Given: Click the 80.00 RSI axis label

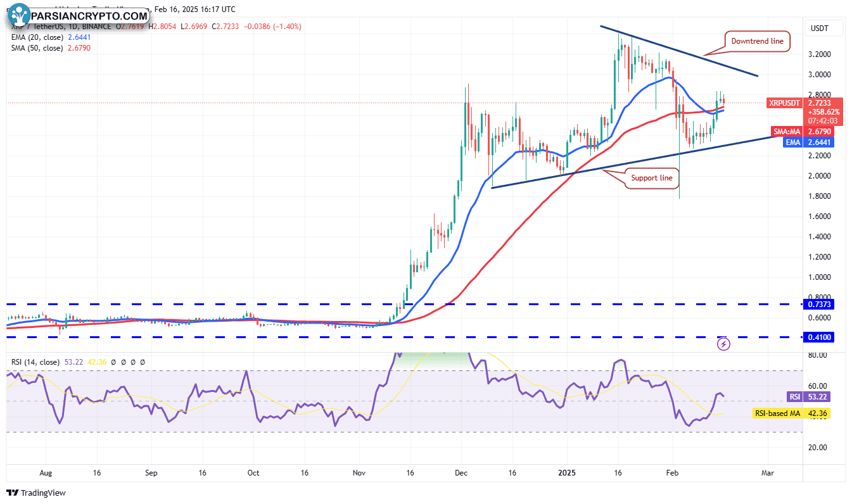Looking at the screenshot, I should click(817, 355).
